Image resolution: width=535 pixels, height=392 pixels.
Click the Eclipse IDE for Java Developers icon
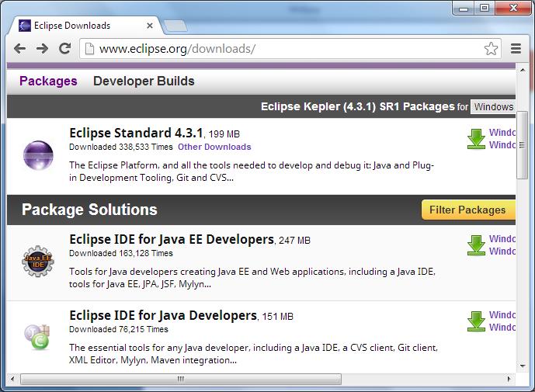37,337
